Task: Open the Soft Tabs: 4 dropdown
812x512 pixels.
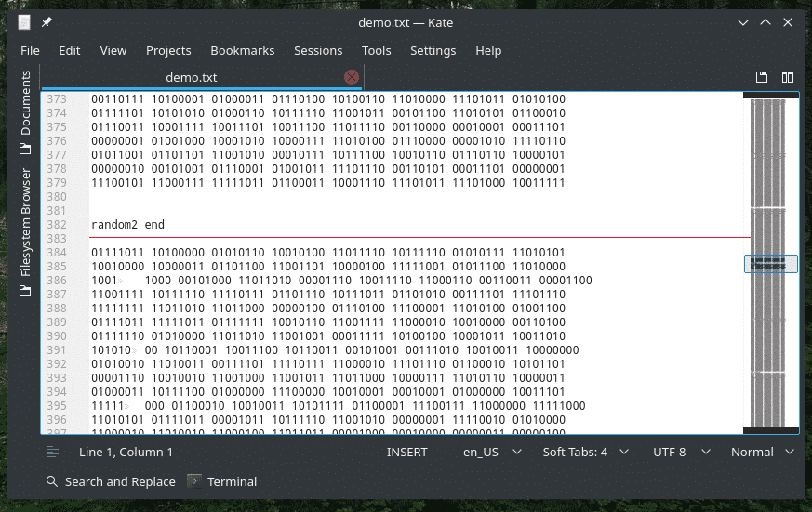Action: coord(586,452)
